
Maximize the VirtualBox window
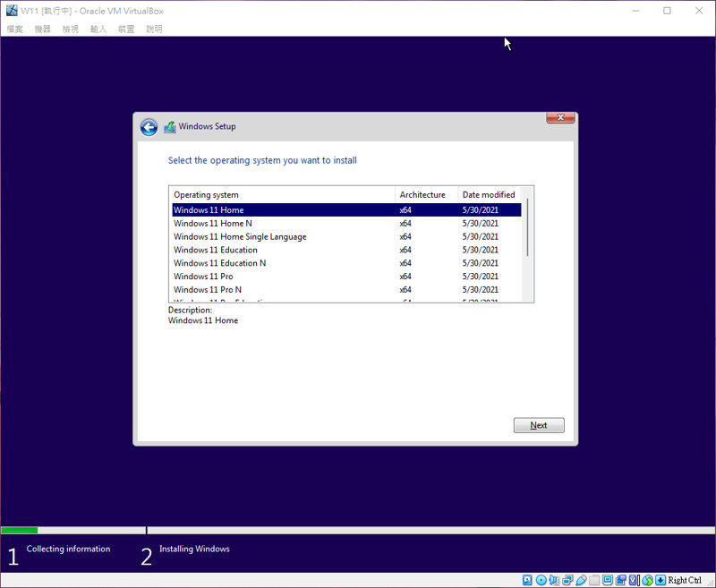click(x=667, y=11)
